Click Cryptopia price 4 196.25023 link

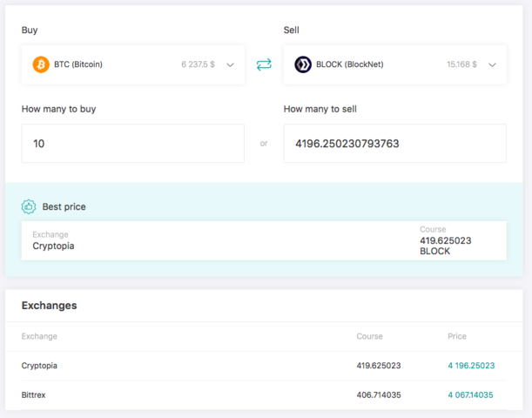(471, 366)
